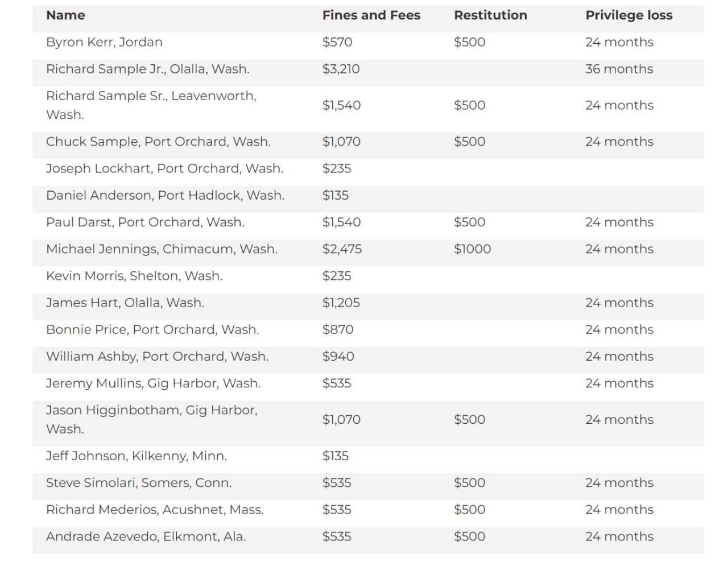Click the Name column header
This screenshot has width=728, height=566.
click(65, 15)
